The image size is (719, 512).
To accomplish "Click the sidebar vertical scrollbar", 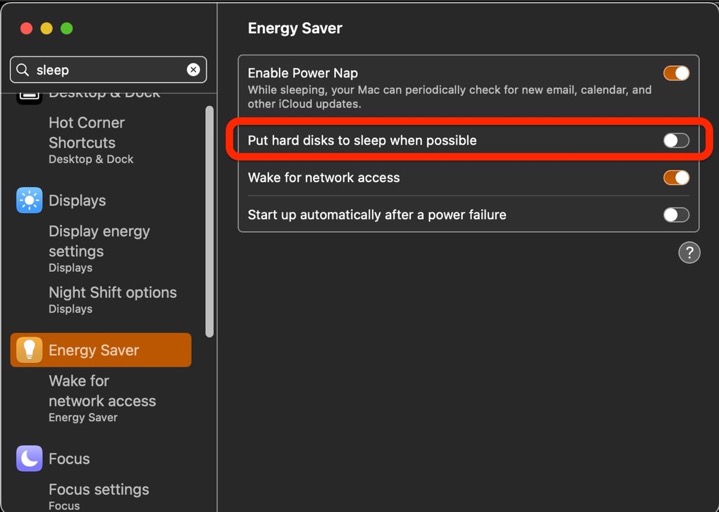I will (x=209, y=220).
